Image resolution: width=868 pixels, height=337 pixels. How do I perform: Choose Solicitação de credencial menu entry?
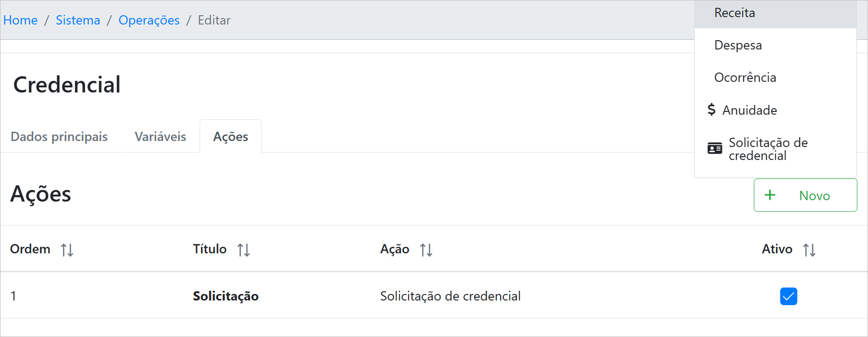[x=768, y=149]
